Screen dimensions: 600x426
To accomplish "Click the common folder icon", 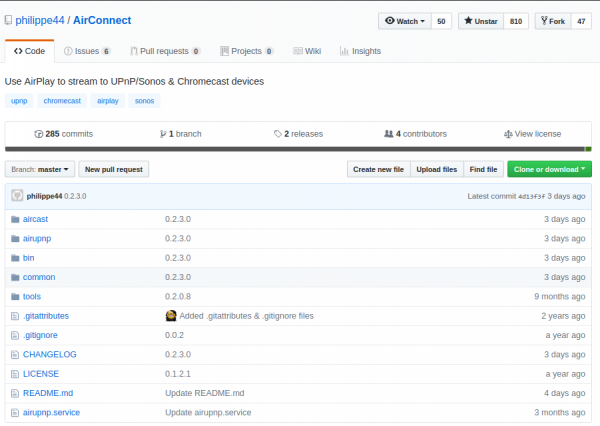I will [15, 277].
